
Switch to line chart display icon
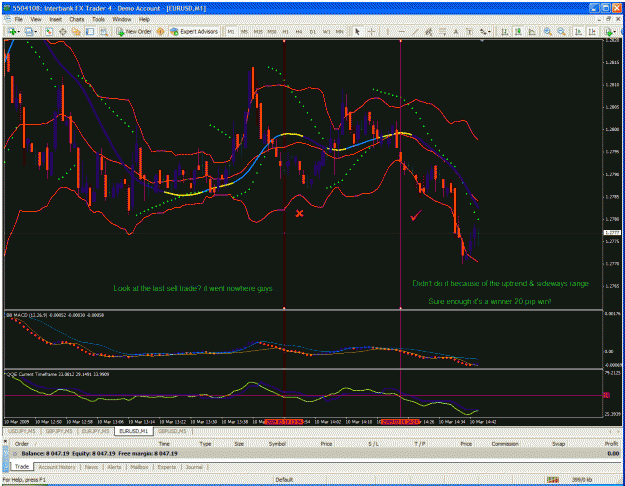[532, 31]
